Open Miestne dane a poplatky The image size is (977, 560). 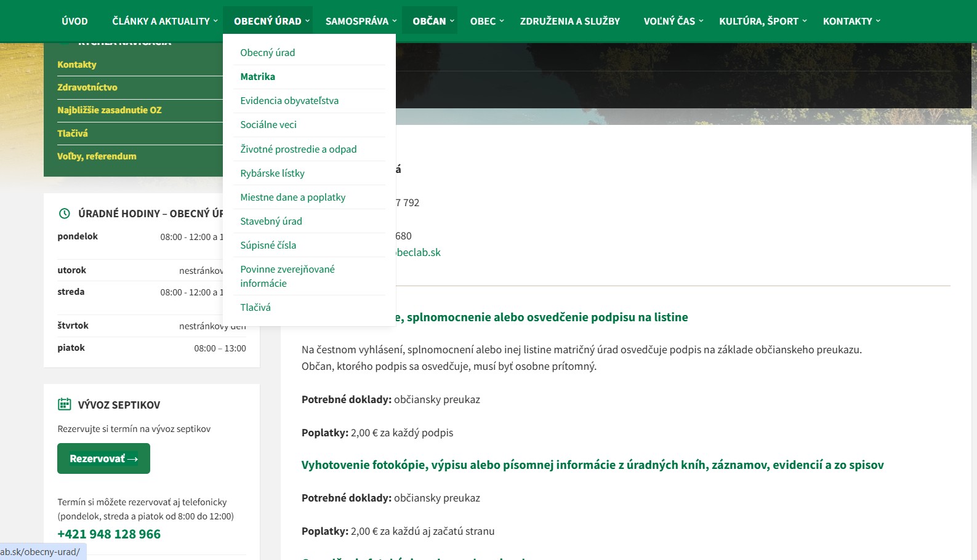pos(292,198)
